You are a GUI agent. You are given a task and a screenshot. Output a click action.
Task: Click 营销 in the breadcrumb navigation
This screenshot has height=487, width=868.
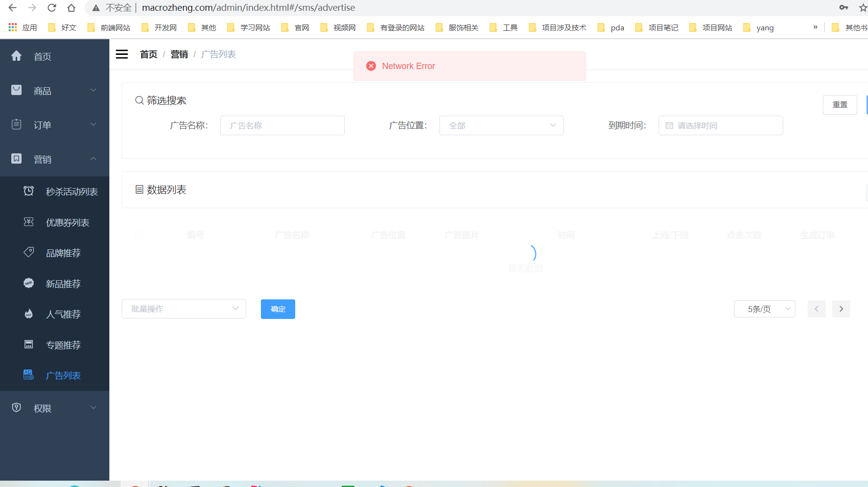pos(179,54)
